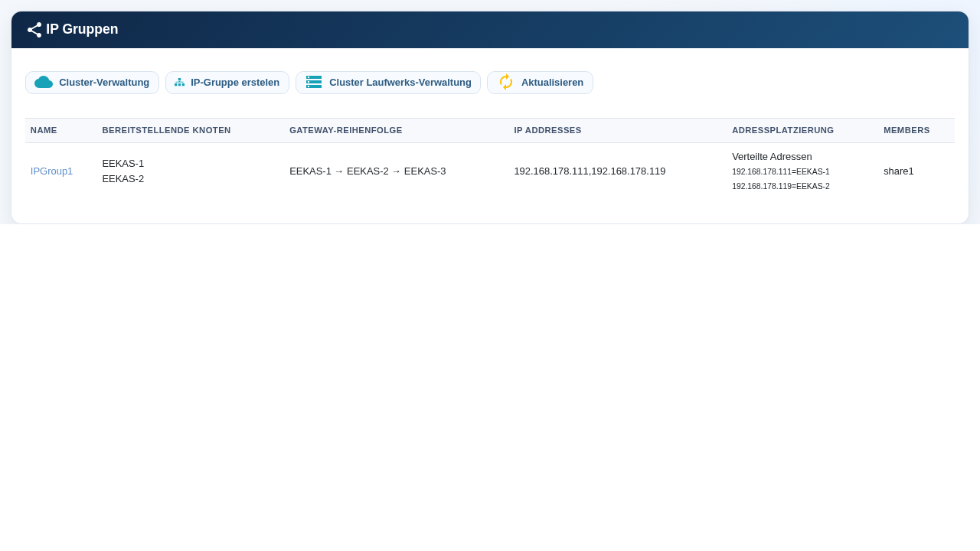Click the IP addresses 192.168.178.111,192.168.178.119 cell
This screenshot has width=980, height=551.
(590, 171)
